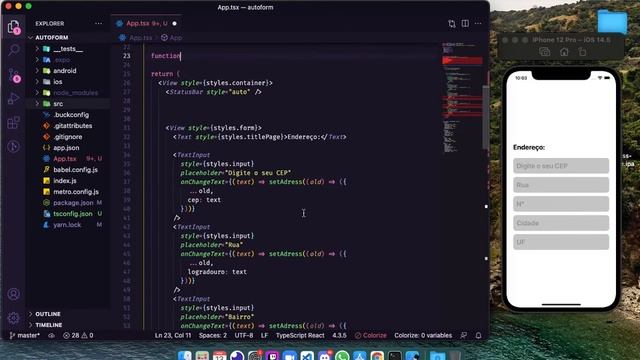Click the Cidade input field in simulator
The height and width of the screenshot is (360, 640).
point(561,223)
